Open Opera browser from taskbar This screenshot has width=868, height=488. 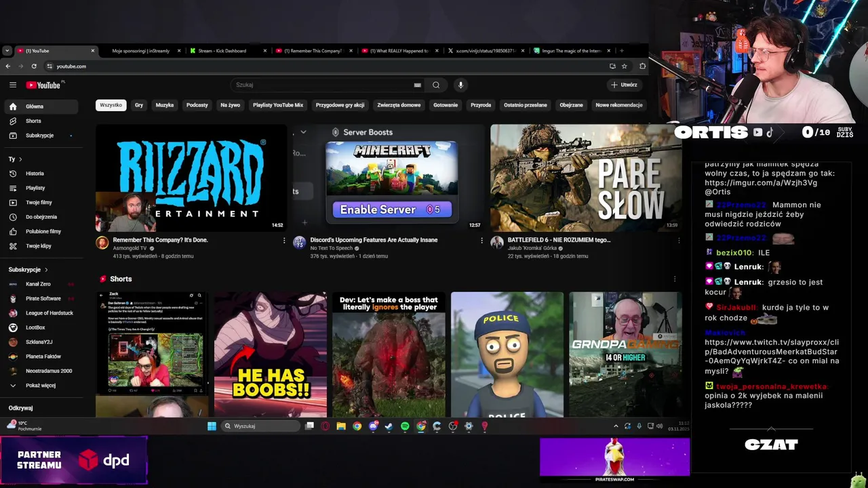click(x=325, y=426)
